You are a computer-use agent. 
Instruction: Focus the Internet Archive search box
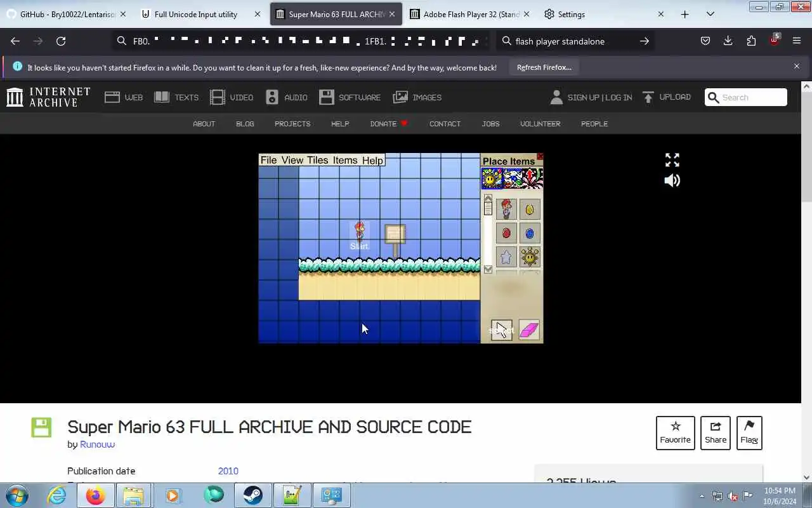click(746, 97)
